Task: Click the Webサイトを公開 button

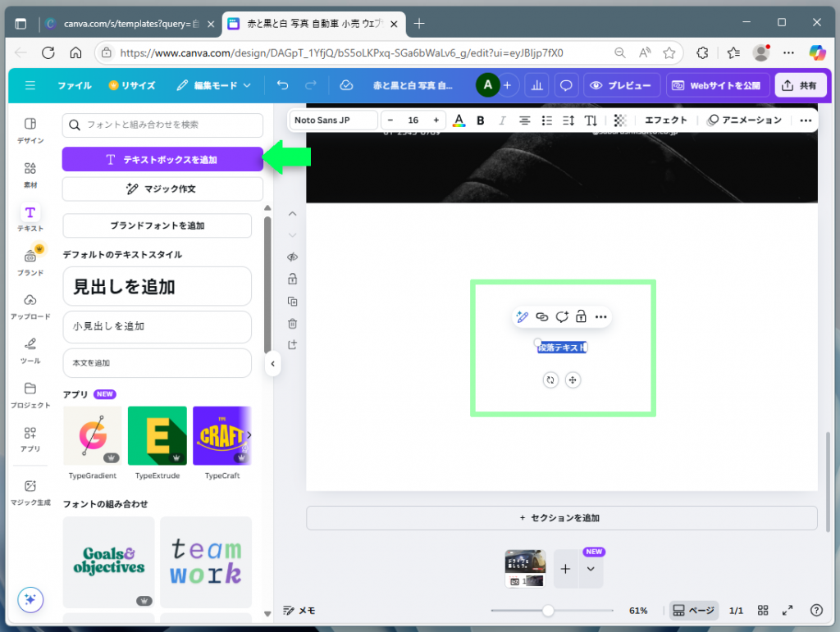Action: click(x=718, y=85)
